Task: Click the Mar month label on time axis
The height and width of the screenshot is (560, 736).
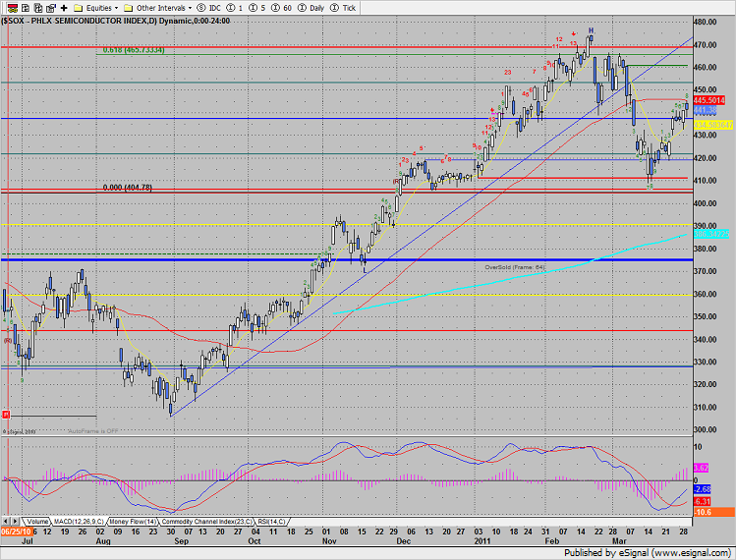Action: (619, 541)
